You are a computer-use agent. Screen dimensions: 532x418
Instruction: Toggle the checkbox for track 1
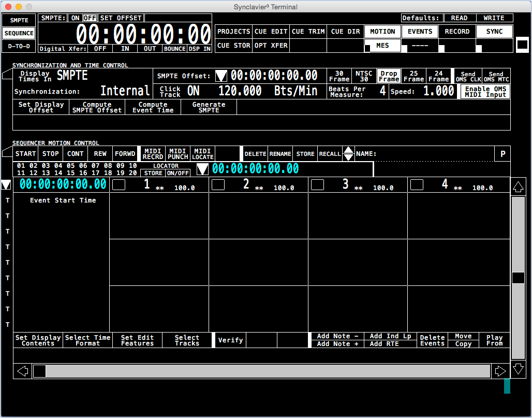click(119, 185)
